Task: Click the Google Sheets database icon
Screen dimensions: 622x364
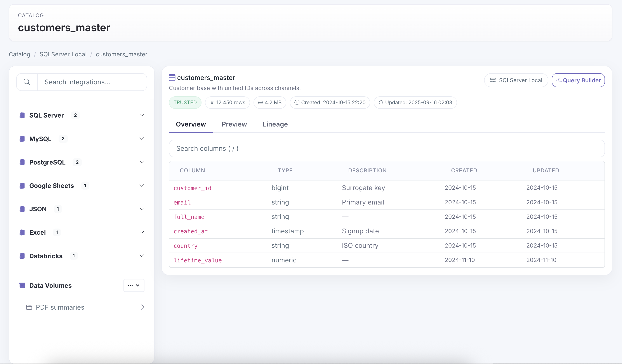Action: 22,185
